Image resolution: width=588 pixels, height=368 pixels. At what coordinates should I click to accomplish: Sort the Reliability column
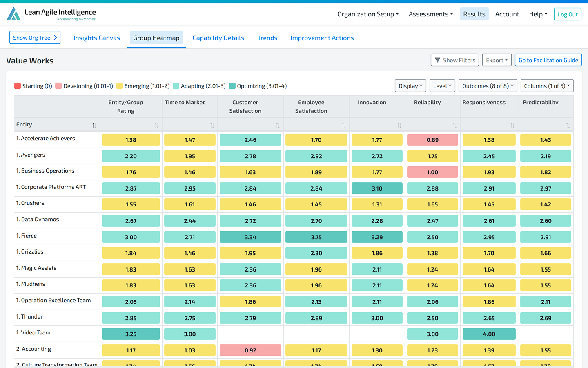coord(454,126)
